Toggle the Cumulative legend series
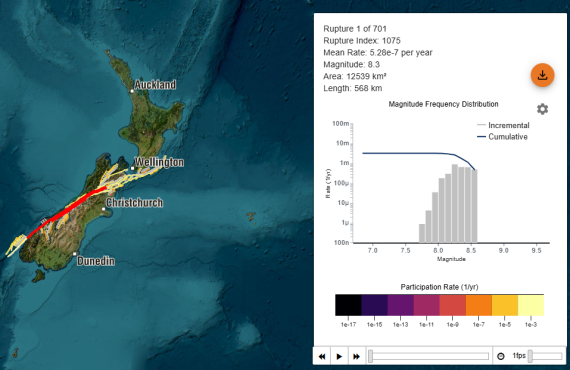 coord(502,137)
